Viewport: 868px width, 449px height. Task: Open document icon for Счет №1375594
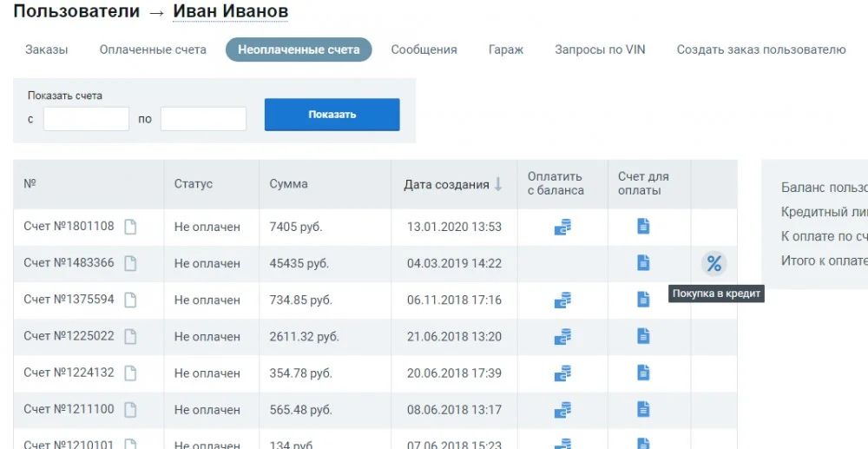coord(130,300)
